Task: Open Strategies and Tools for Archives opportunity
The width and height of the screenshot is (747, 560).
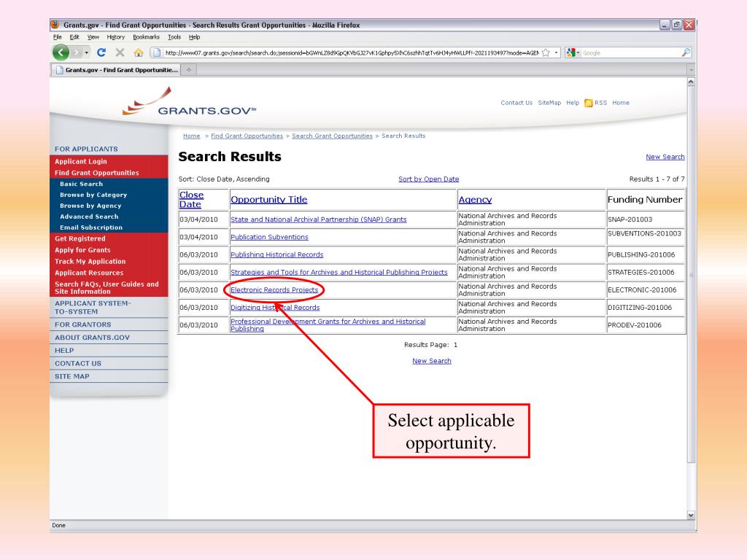Action: (338, 273)
